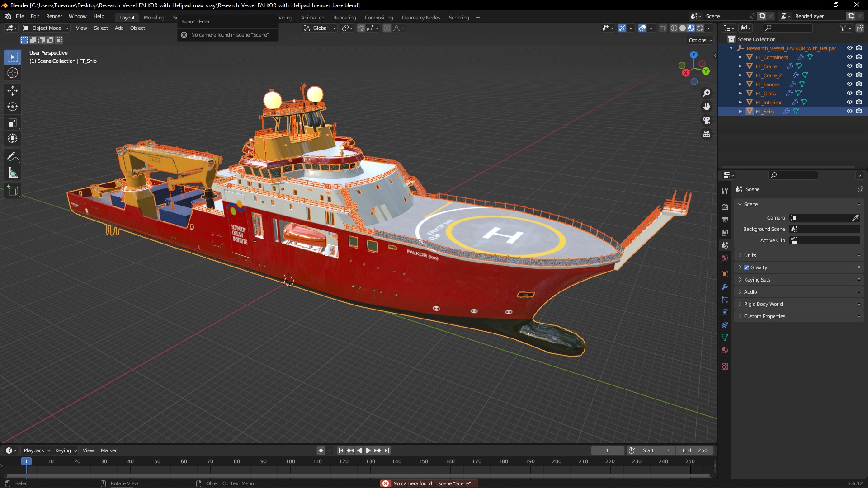Toggle the Gravity checkbox

746,267
